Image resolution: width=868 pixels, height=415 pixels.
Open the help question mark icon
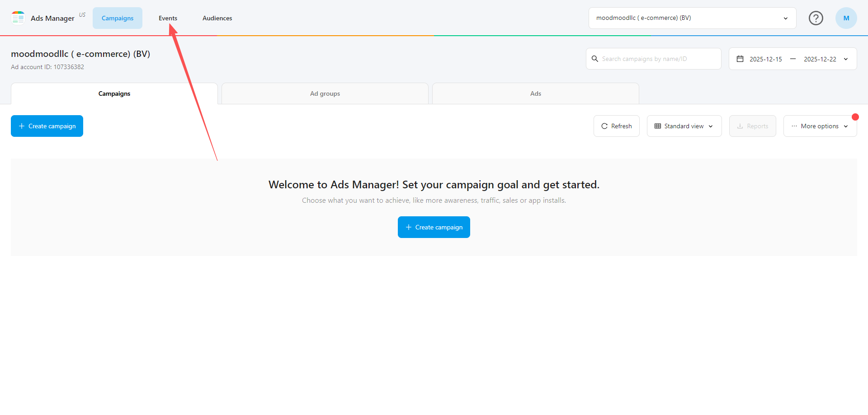pos(816,18)
